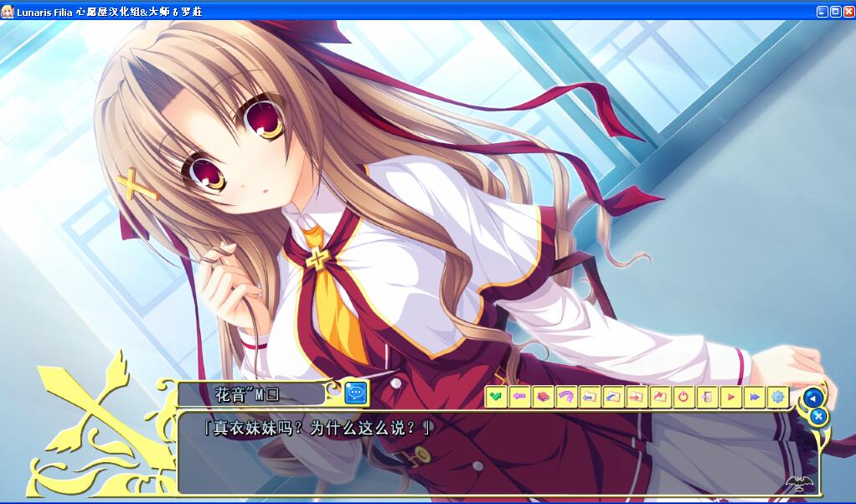
Task: Click the bat-shaped icon in dialogue corner
Action: pyautogui.click(x=800, y=483)
